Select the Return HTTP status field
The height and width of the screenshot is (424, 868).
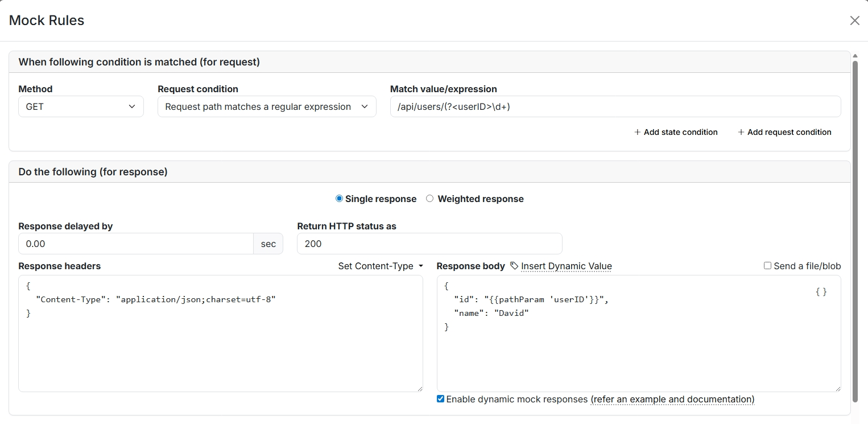coord(429,244)
